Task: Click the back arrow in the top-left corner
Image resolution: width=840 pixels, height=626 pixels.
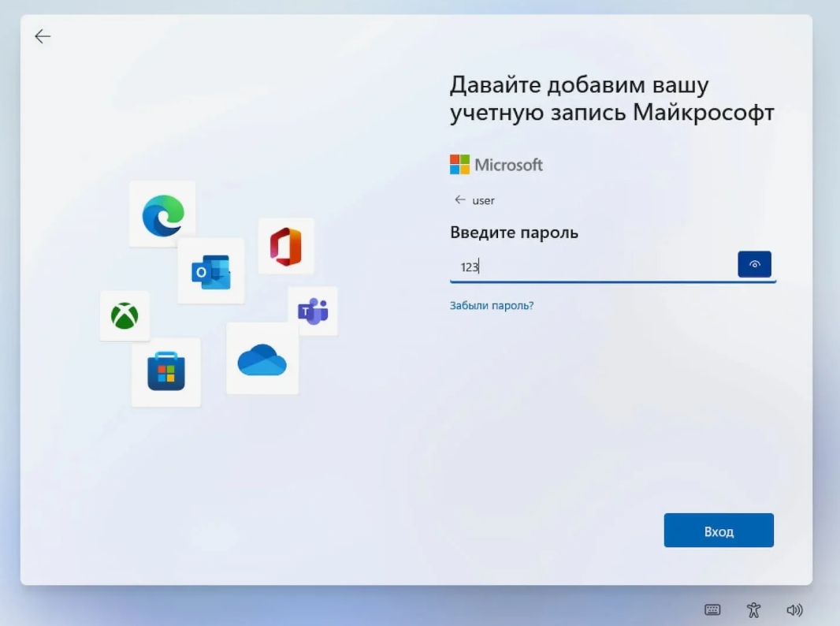Action: [x=42, y=35]
